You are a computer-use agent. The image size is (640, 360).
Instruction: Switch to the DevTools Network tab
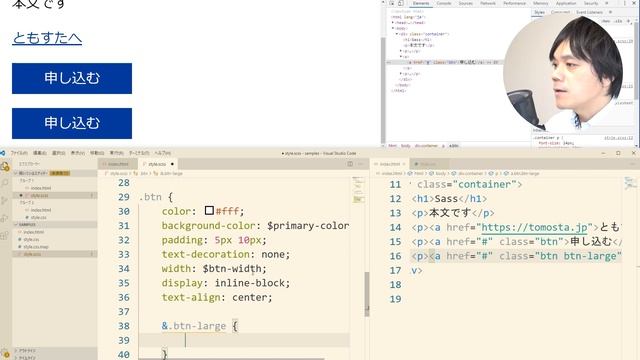pos(488,3)
